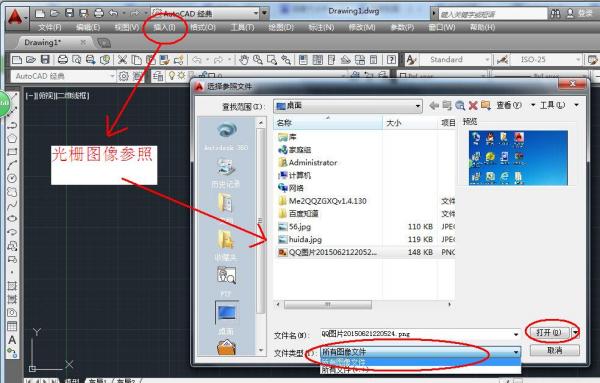Viewport: 600px width, 383px height.
Task: Click the Pan hand tool icon
Action: pos(244,60)
